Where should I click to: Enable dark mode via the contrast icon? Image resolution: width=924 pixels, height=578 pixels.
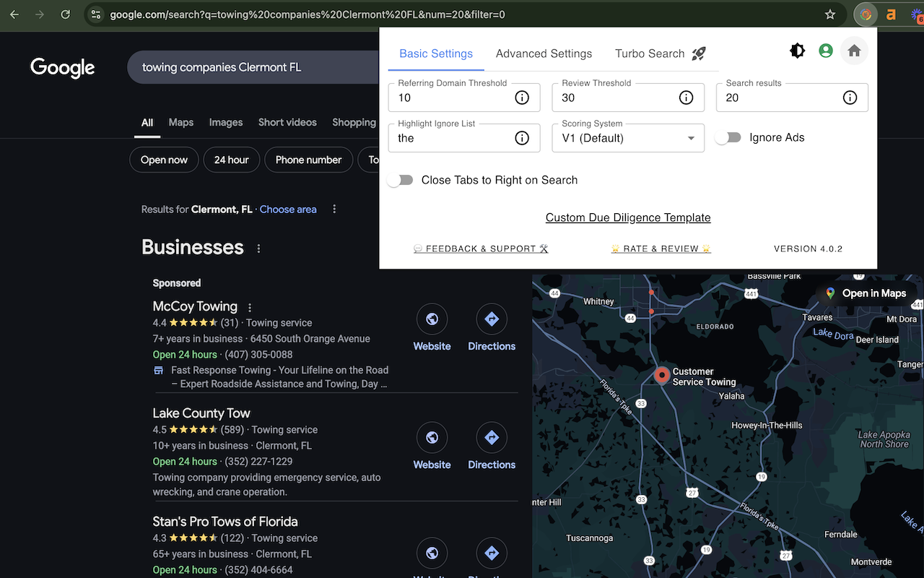[797, 51]
